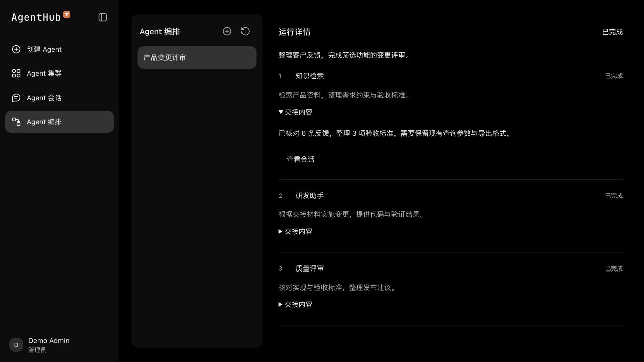Expand 交接内容 under 研发助手
Viewport: 644px width, 362px height.
(296, 231)
